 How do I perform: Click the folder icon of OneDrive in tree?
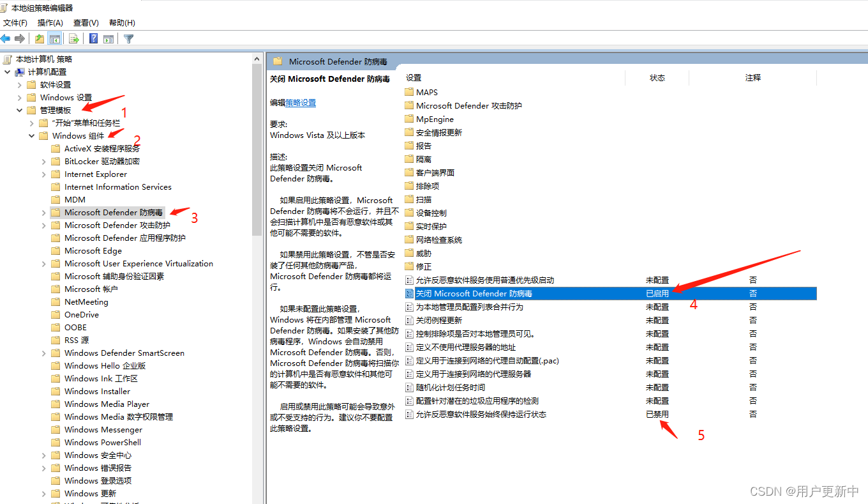point(56,314)
